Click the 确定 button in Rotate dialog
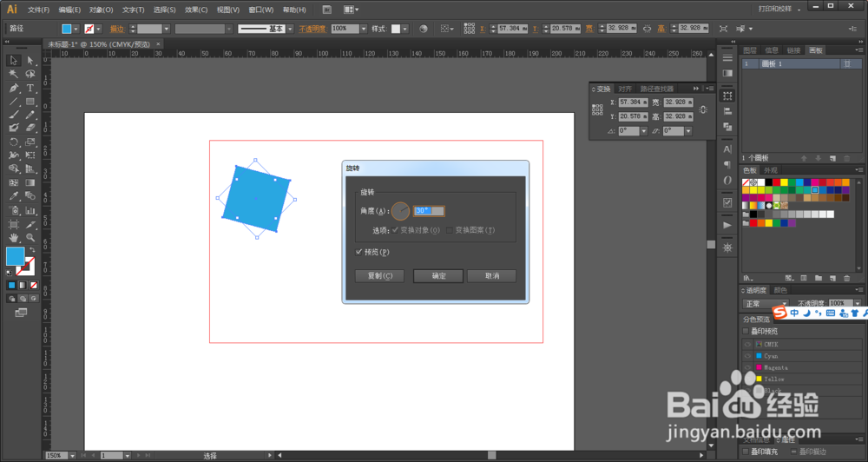Screen dimensions: 868x462 point(438,276)
